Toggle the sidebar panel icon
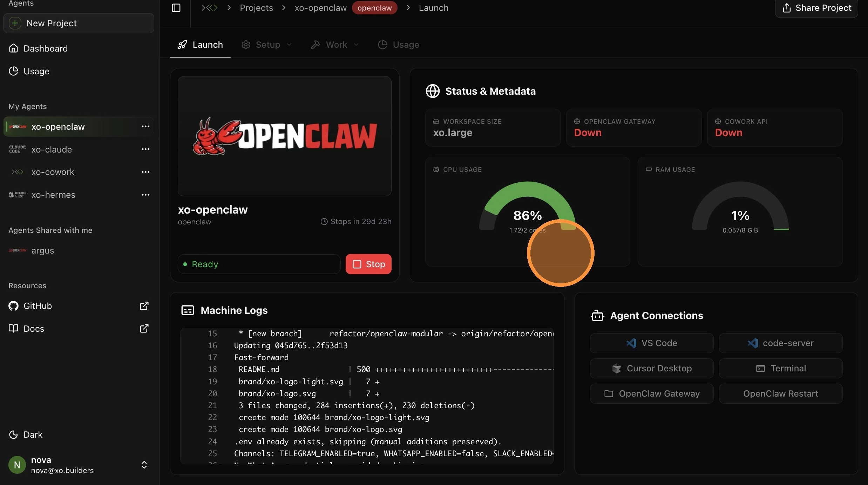Screen dimensions: 868x485 176,8
